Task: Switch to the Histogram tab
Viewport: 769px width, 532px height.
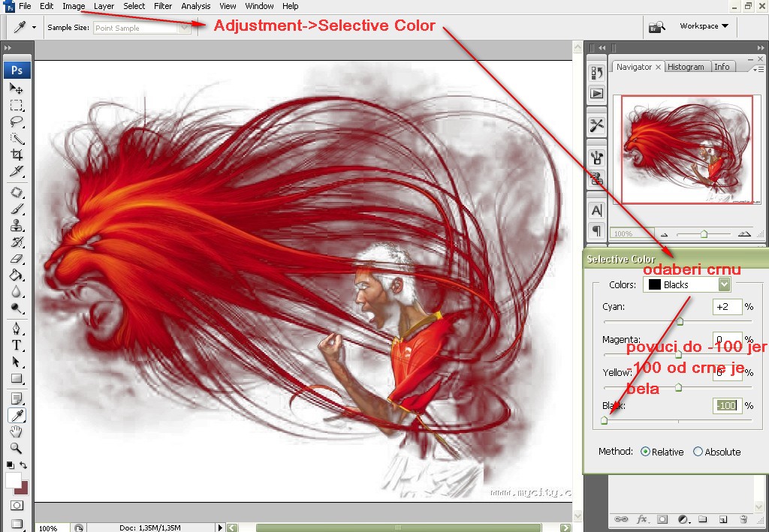Action: click(x=686, y=67)
